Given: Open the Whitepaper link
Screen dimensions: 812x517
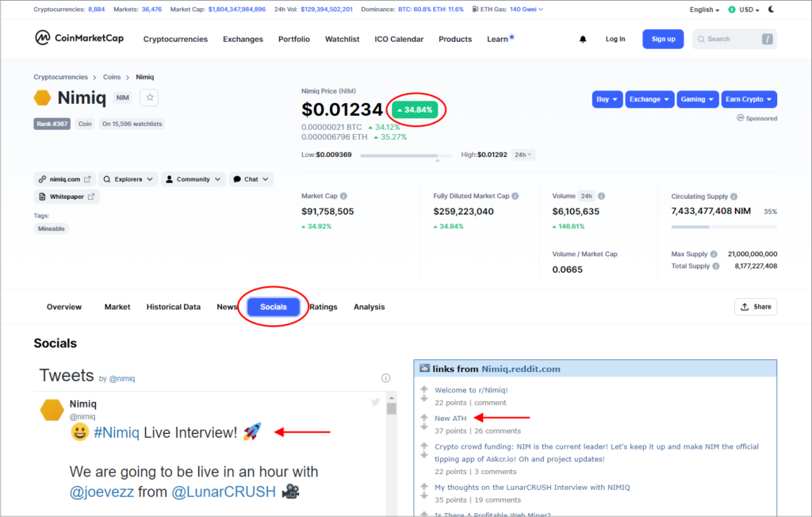Looking at the screenshot, I should [x=67, y=197].
